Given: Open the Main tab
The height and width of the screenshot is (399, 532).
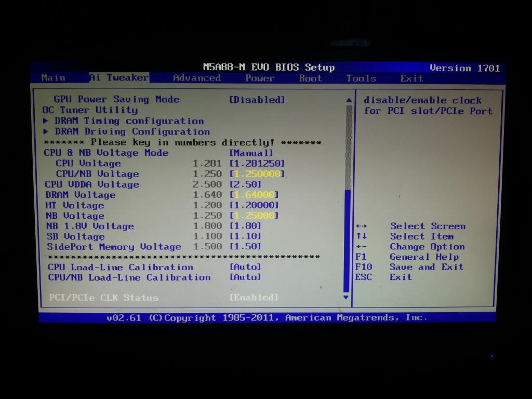Looking at the screenshot, I should pos(54,78).
